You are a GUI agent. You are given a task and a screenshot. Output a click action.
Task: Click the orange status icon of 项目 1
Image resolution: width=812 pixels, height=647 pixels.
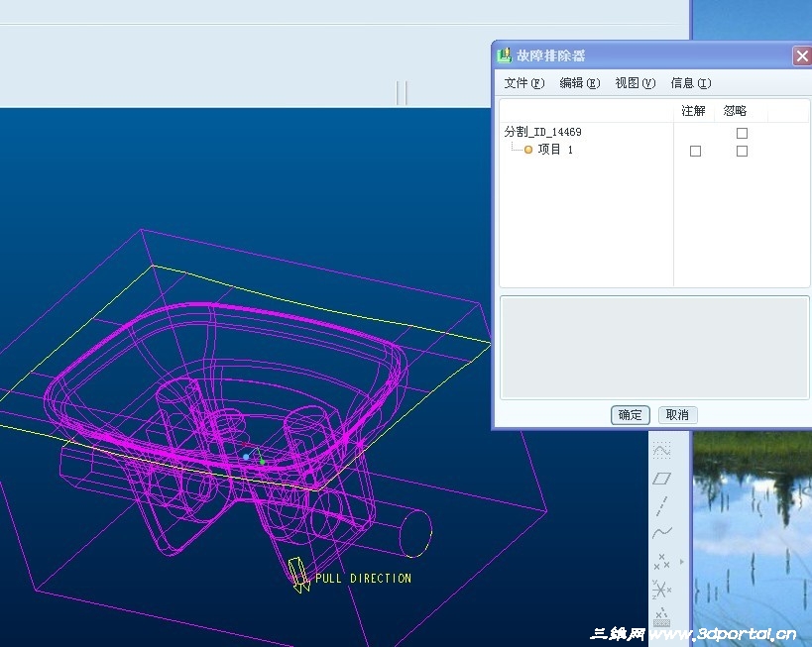[528, 150]
